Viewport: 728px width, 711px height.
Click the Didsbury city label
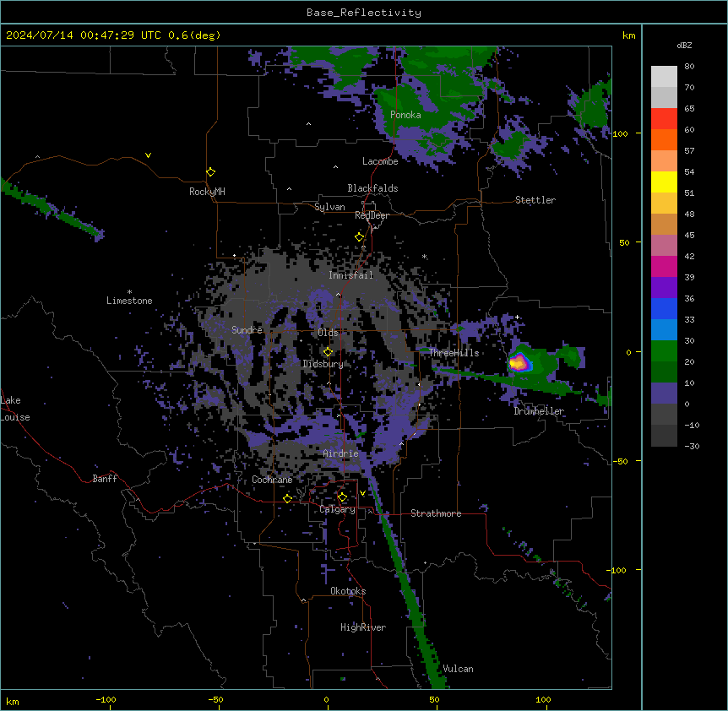click(323, 364)
